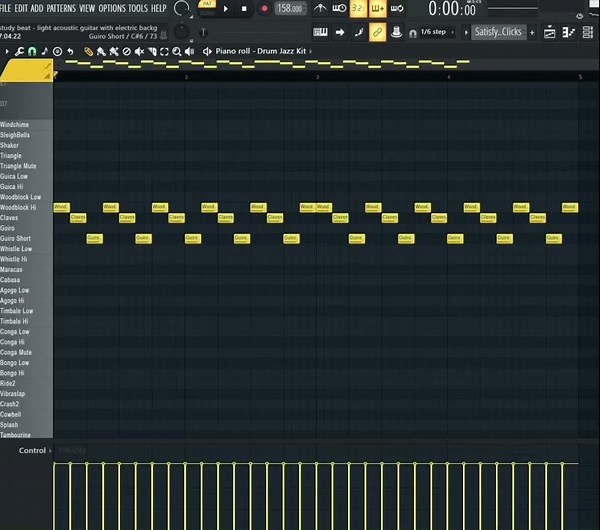The height and width of the screenshot is (530, 600).
Task: Open the EDIT menu
Action: (21, 8)
